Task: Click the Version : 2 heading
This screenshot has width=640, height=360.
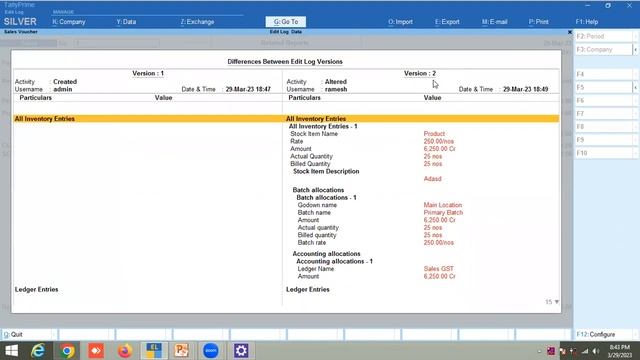Action: coord(420,73)
